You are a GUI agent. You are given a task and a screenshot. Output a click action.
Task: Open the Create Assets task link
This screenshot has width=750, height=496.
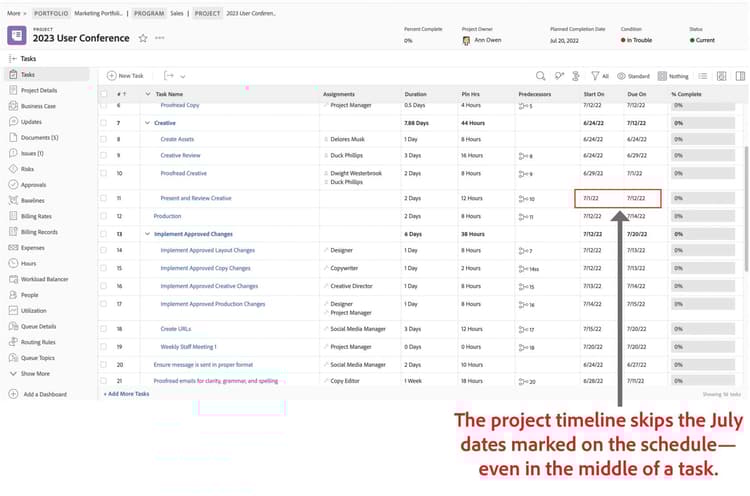pyautogui.click(x=177, y=139)
